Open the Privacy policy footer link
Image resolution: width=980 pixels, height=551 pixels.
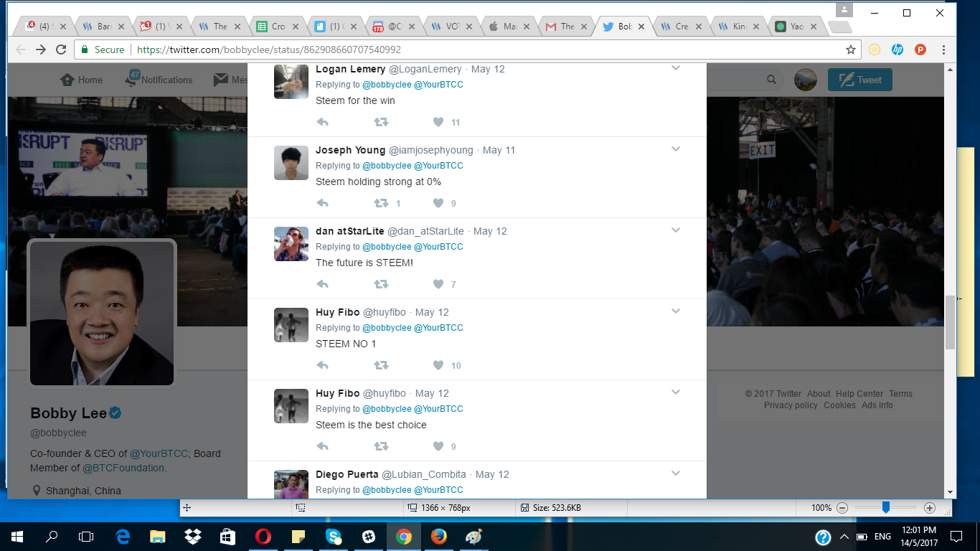791,405
